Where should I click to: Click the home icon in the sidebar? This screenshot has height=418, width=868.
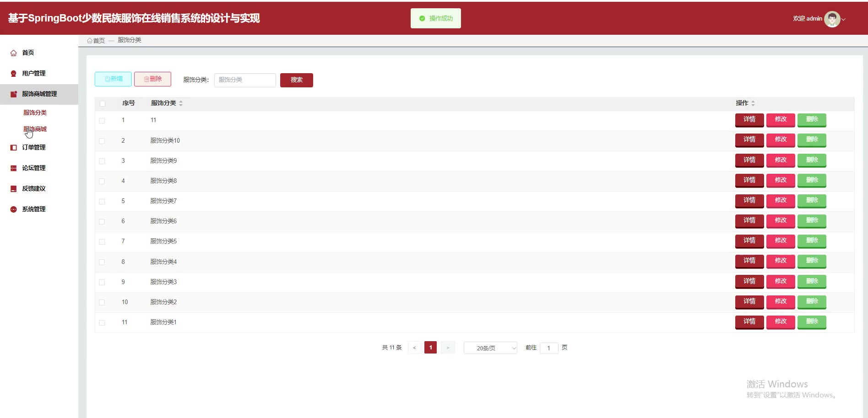point(14,53)
